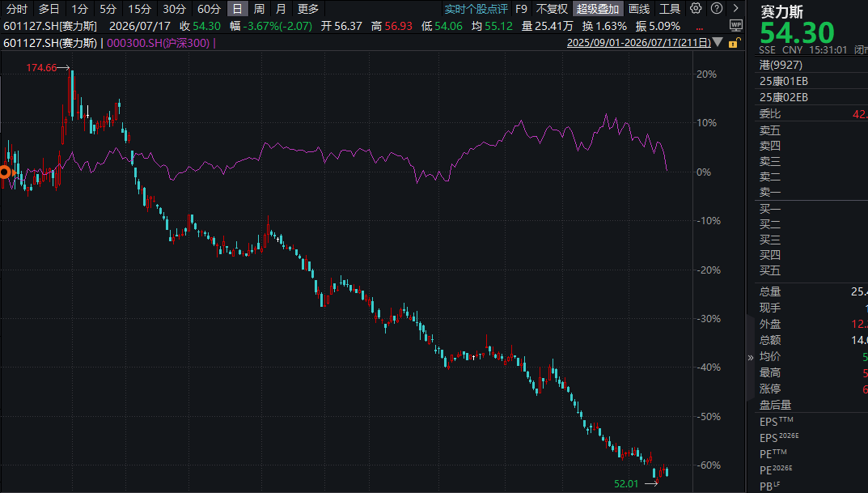Select the 25康01EB related bond row
The width and height of the screenshot is (868, 493).
pos(811,82)
